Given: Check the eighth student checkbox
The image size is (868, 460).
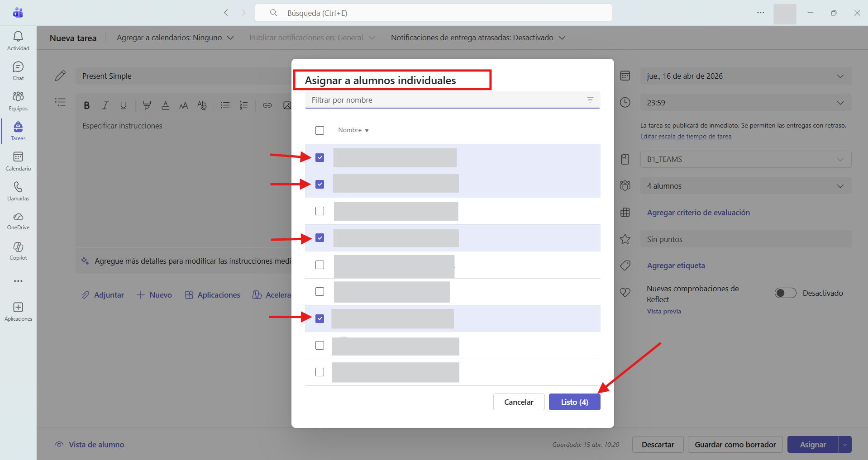Looking at the screenshot, I should point(320,346).
